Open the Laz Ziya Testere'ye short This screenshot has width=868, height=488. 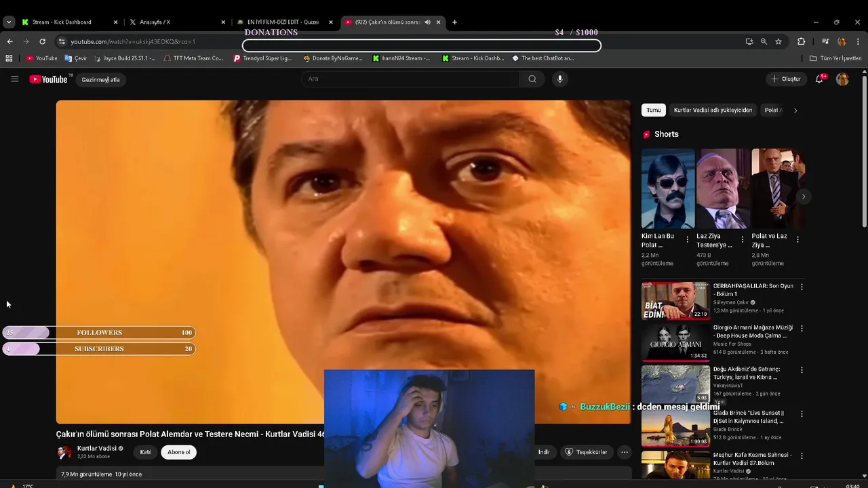coord(723,189)
